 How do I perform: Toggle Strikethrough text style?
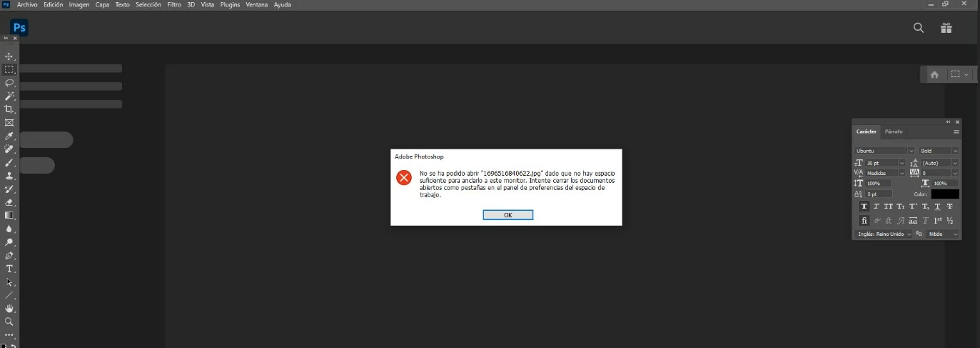pos(949,207)
